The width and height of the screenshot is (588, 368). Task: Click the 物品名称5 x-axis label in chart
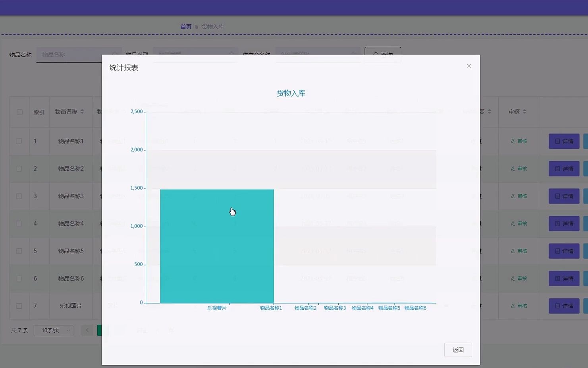click(389, 308)
